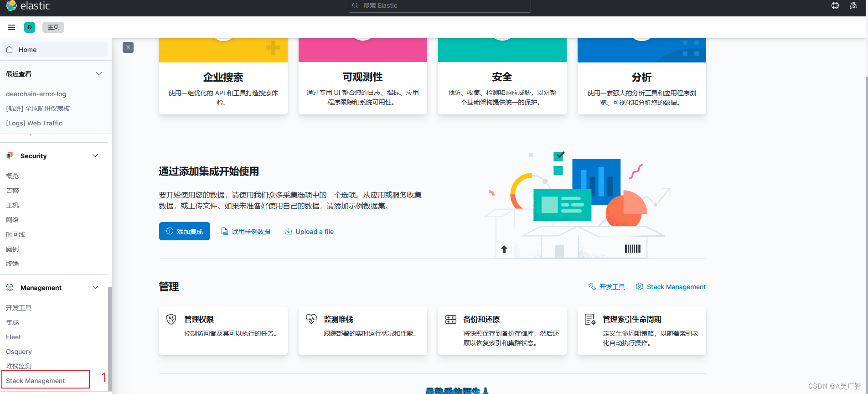Screen dimensions: 868x394
Task: Click the 备份和还原 storage icon
Action: point(450,319)
